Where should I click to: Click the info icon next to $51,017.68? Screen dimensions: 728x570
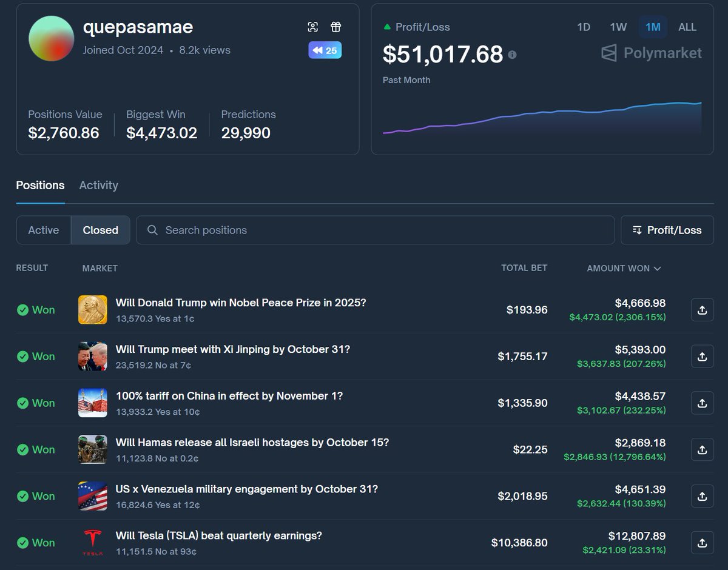point(512,55)
